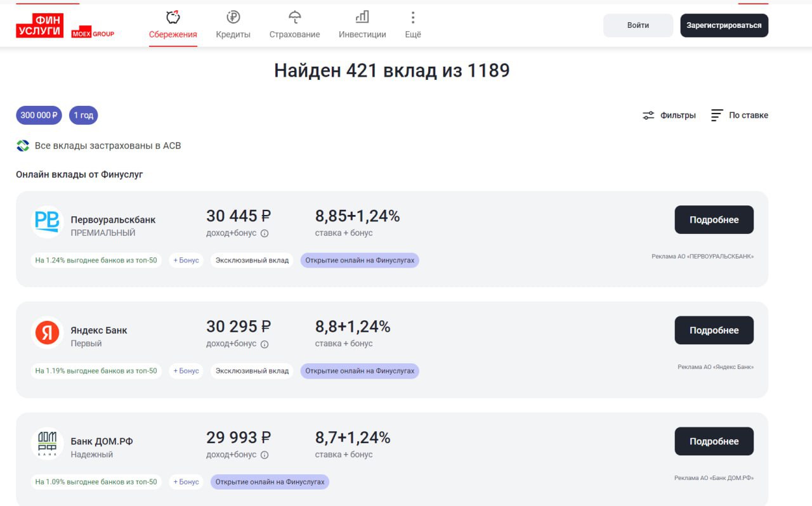Click Подробнее for Первоуральскбанк
Viewport: 812px width, 506px height.
714,220
